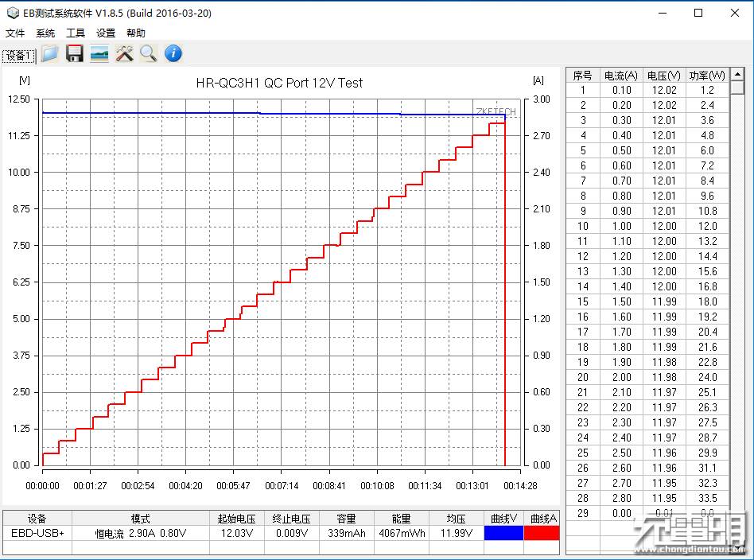Click the table scrollbar up arrow
The width and height of the screenshot is (754, 560).
click(x=737, y=74)
